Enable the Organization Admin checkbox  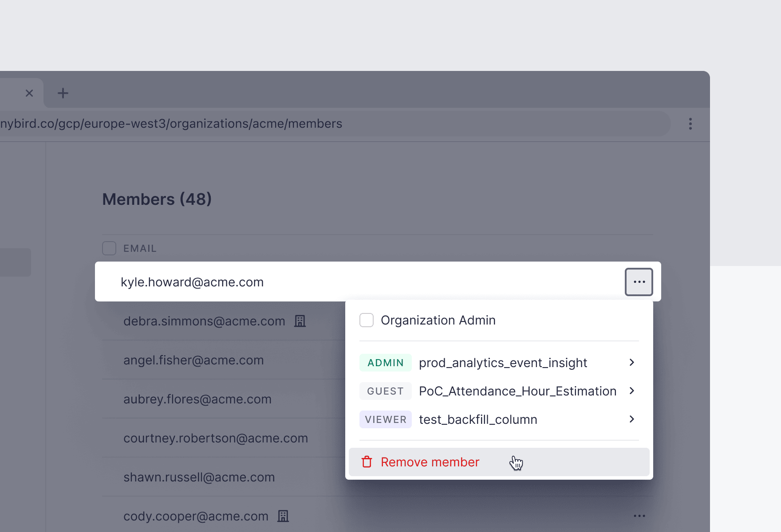coord(367,320)
